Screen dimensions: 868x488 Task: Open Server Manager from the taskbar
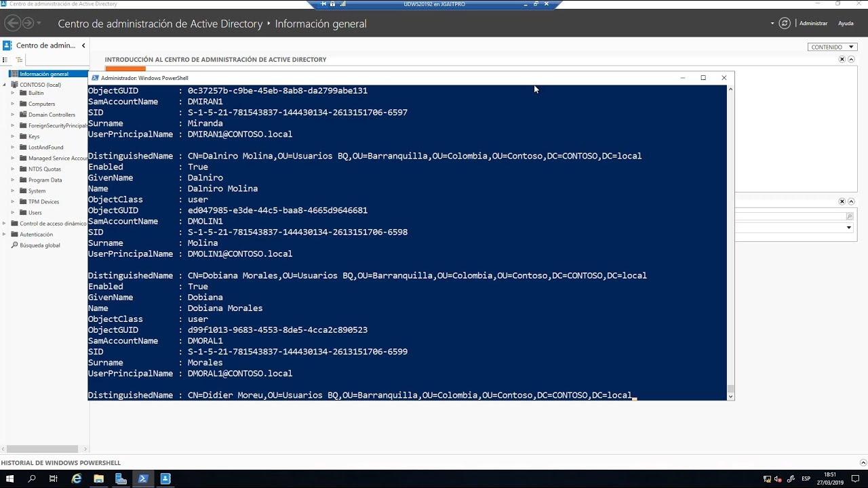click(x=121, y=479)
